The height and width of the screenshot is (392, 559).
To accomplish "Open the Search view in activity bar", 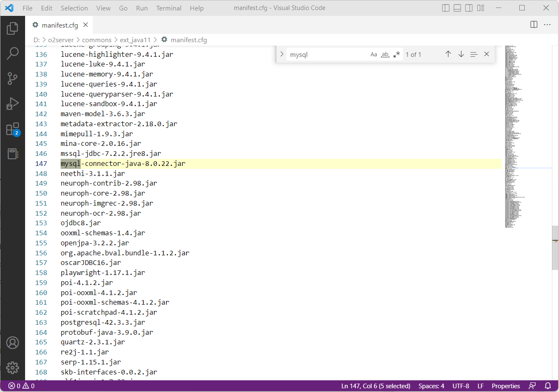I will (x=13, y=53).
